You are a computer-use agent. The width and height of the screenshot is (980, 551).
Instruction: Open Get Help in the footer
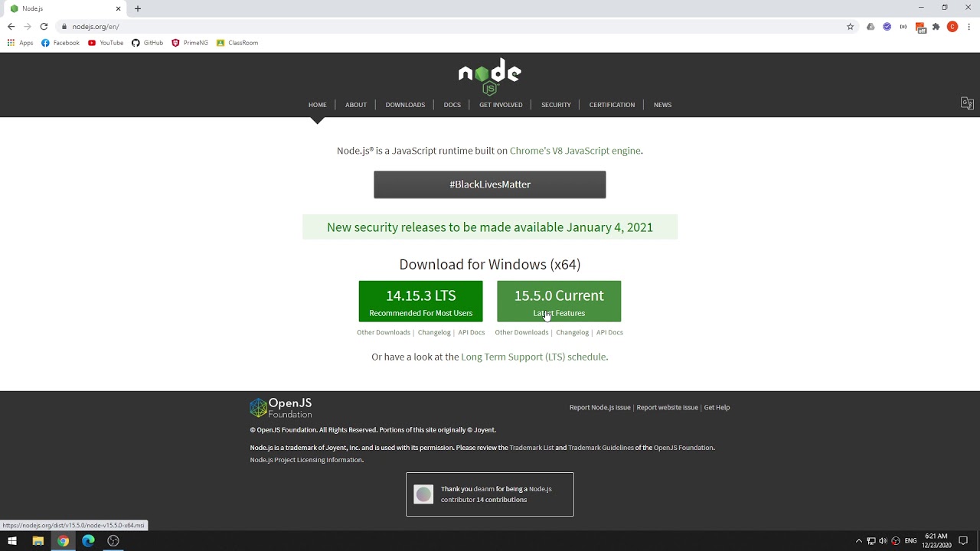tap(717, 407)
